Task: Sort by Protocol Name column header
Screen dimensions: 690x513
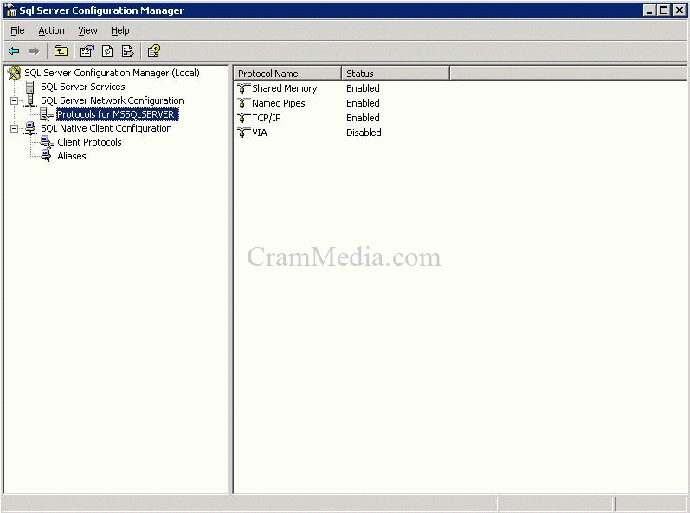Action: [287, 73]
